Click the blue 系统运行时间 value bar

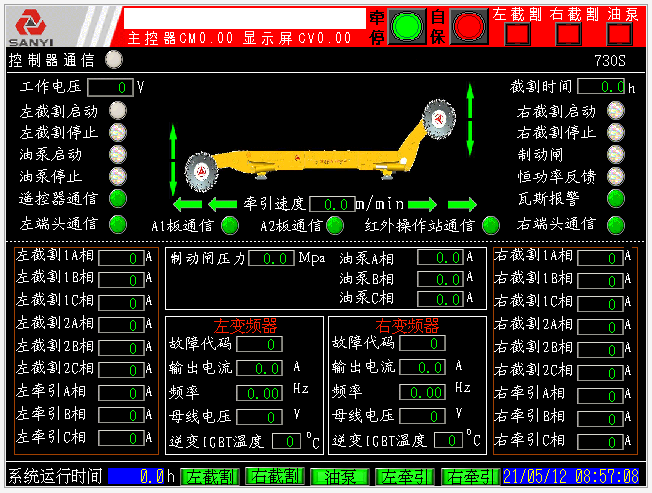142,477
